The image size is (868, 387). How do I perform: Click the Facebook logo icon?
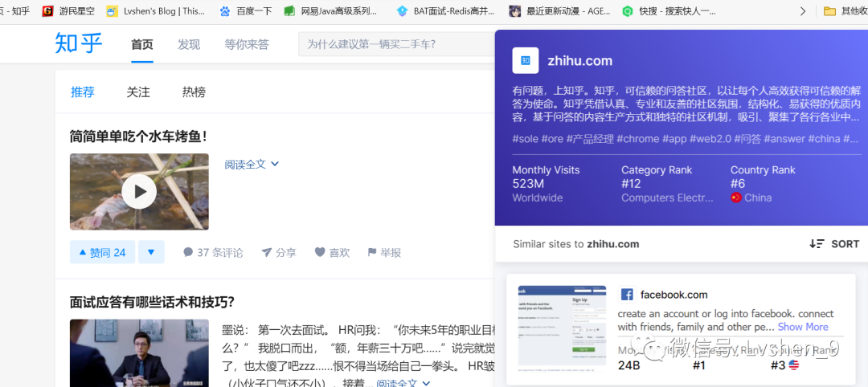(627, 295)
